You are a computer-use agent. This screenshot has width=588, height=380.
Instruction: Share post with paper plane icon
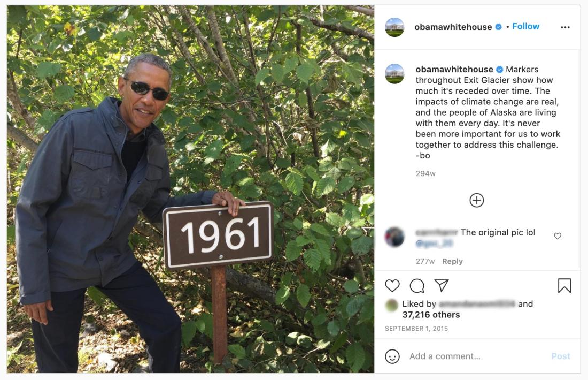pos(442,286)
